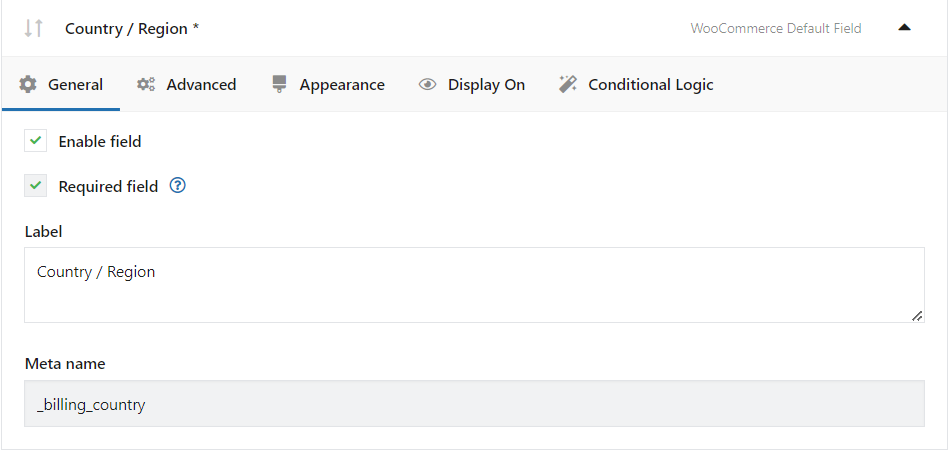Screen dimensions: 950x454
Task: Click inside the Label text area
Action: 474,285
